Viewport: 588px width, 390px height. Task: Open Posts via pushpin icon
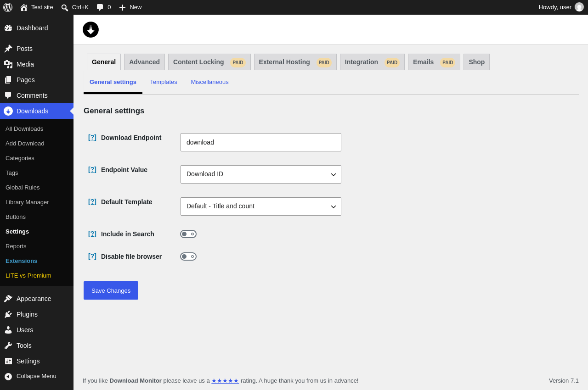(8, 49)
